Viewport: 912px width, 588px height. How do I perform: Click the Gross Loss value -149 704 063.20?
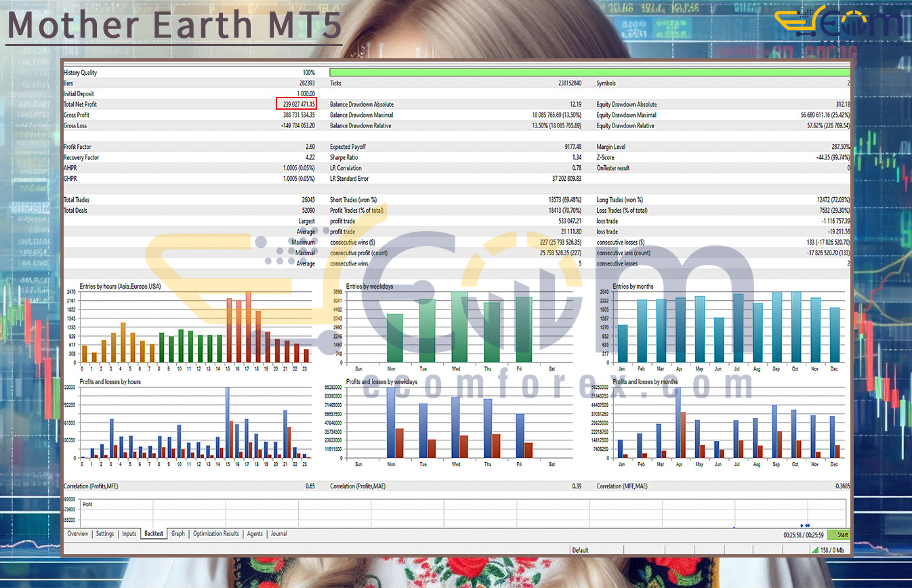pyautogui.click(x=298, y=125)
